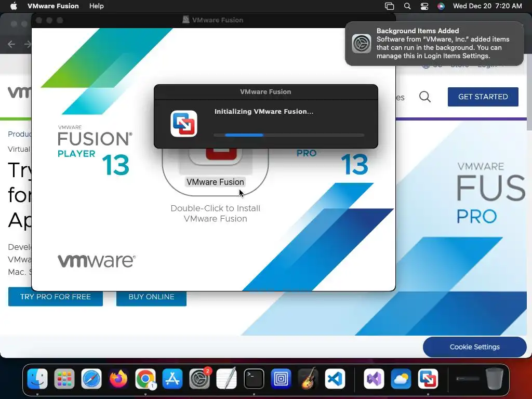Open the VMware Fusion app menu
The width and height of the screenshot is (532, 399).
coord(53,6)
